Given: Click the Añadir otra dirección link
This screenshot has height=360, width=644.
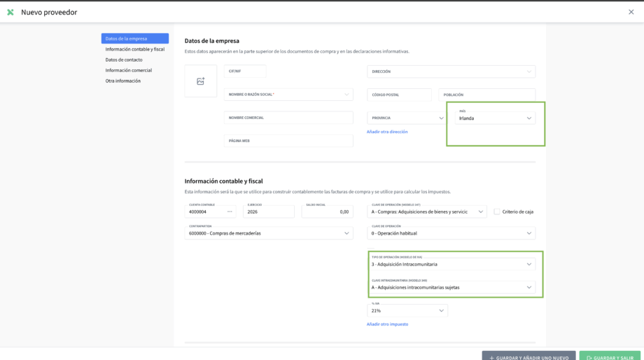Looking at the screenshot, I should coord(387,132).
